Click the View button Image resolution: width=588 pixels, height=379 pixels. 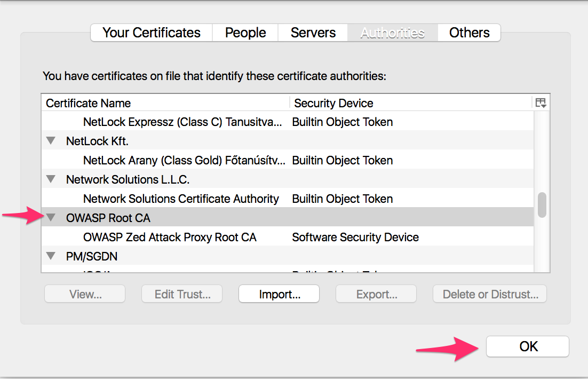84,294
